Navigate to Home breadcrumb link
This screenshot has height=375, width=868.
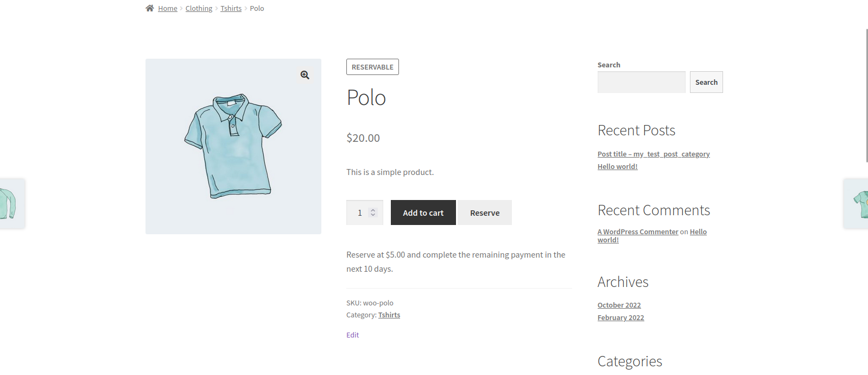click(168, 9)
